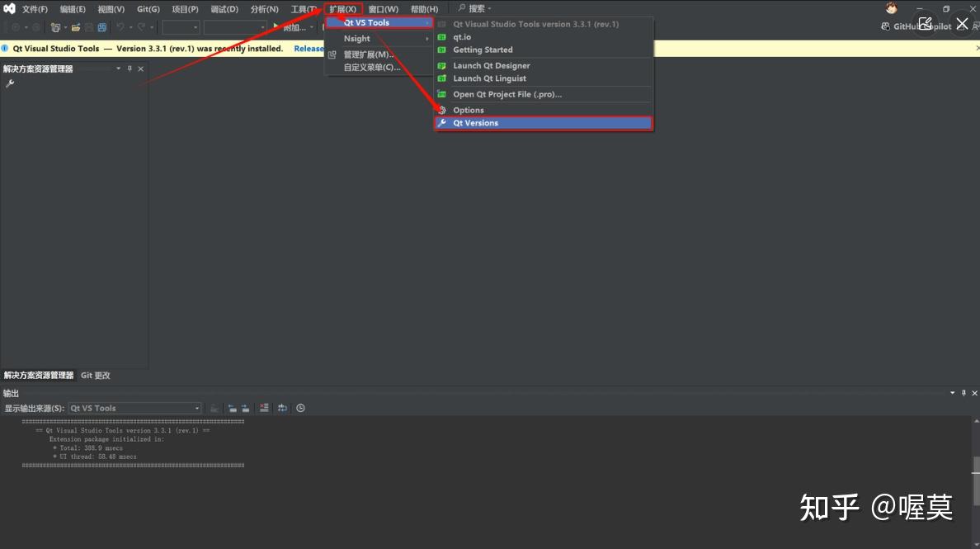Click the Open folder toolbar icon
Viewport: 980px width, 549px height.
click(x=74, y=27)
